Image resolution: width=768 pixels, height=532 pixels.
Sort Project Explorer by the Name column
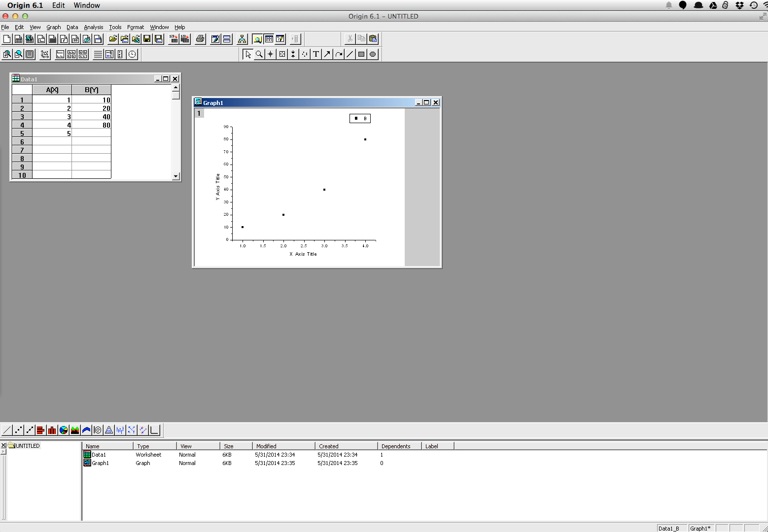coord(107,446)
